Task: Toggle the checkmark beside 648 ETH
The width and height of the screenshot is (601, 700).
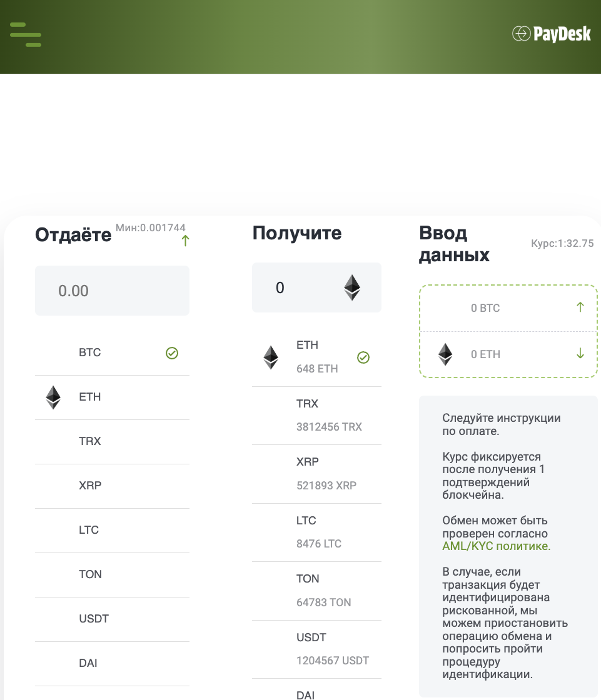Action: pyautogui.click(x=363, y=357)
